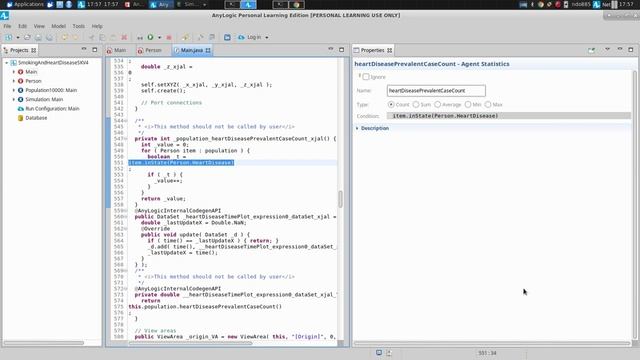The image size is (640, 360).
Task: Open the Model menu
Action: pos(58,26)
